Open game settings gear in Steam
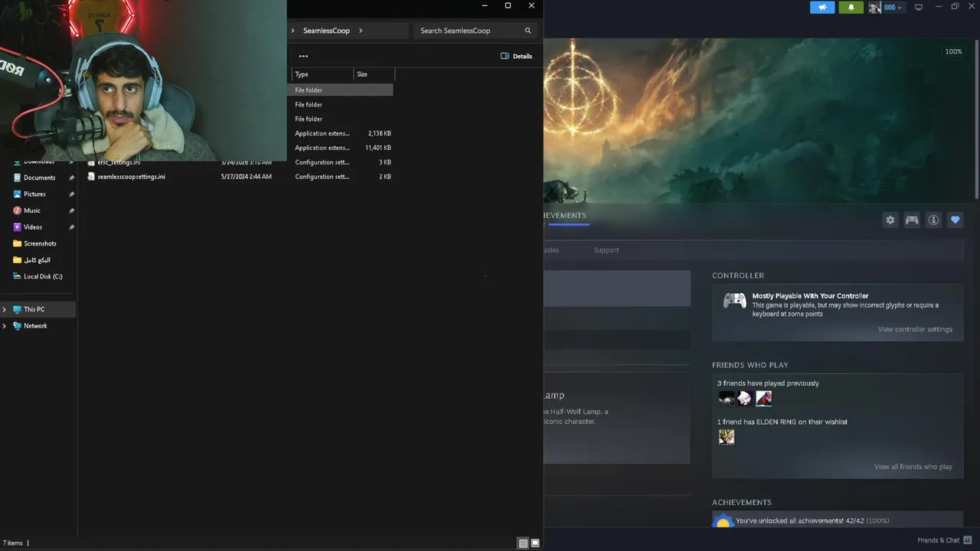The width and height of the screenshot is (980, 551). click(890, 220)
